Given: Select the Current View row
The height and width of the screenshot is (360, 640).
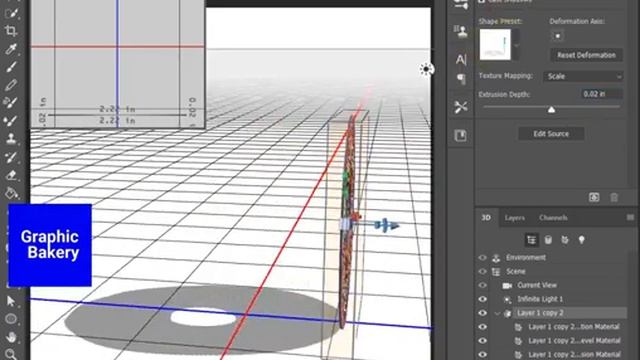Looking at the screenshot, I should pyautogui.click(x=551, y=285).
